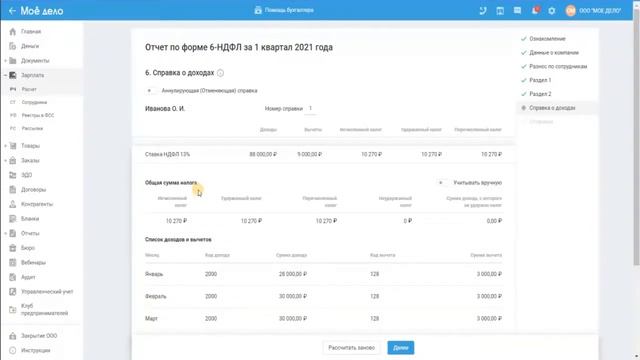Image resolution: width=640 pixels, height=360 pixels.
Task: Open the ООО "МОЕ ДЕЛО" account menu
Action: click(x=594, y=11)
